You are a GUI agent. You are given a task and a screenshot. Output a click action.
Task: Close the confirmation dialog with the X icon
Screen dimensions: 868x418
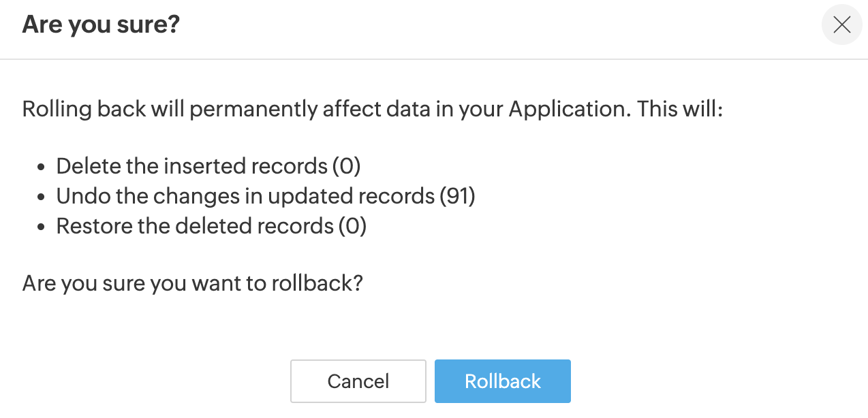(842, 25)
